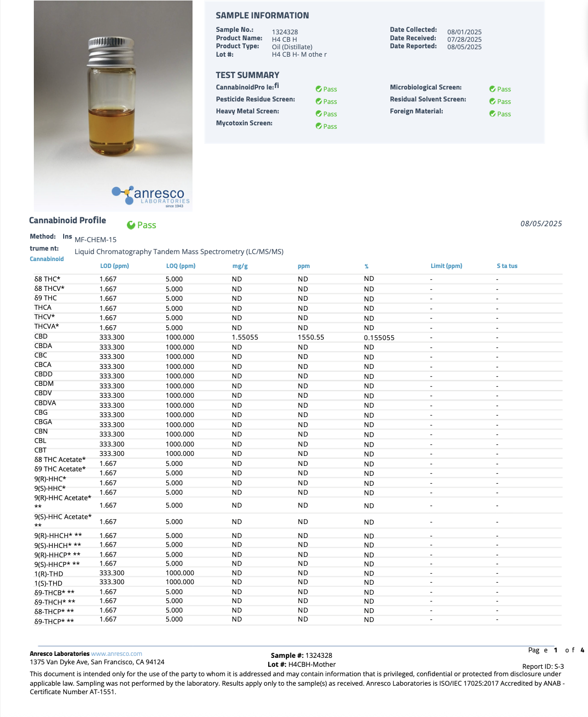
Task: Click the LOQ (ppm) column header
Action: (181, 266)
